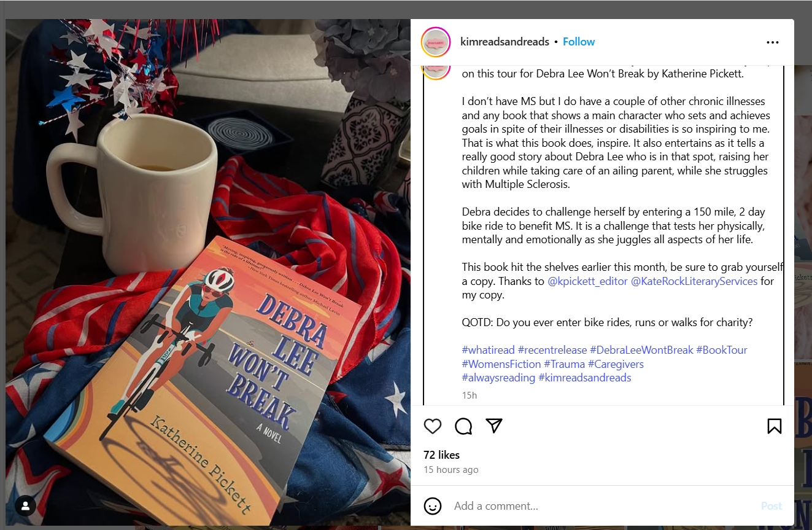This screenshot has height=530, width=812.
Task: Show tagged people icon on the photo
Action: [x=26, y=506]
